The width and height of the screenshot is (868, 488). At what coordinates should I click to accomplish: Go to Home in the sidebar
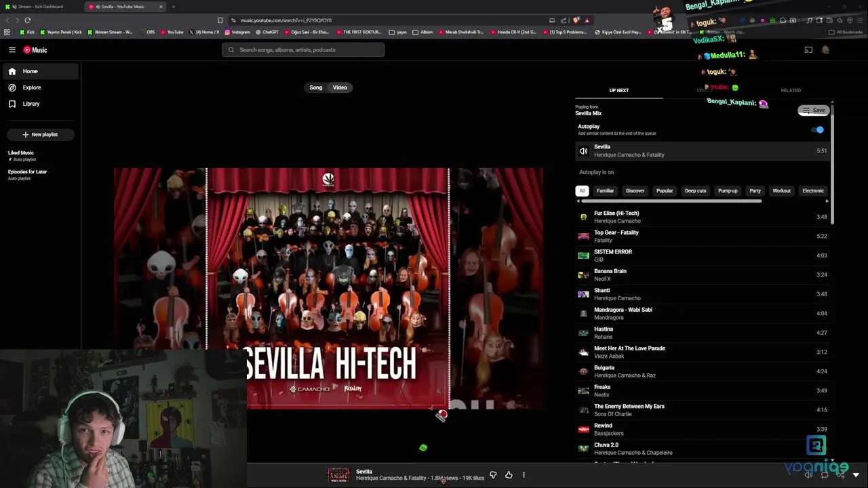pos(41,71)
